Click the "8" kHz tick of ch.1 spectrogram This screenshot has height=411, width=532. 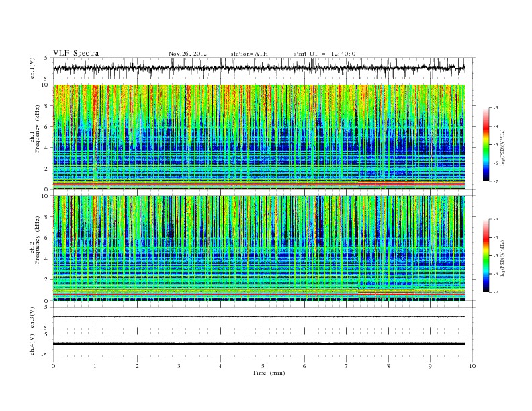(x=46, y=106)
